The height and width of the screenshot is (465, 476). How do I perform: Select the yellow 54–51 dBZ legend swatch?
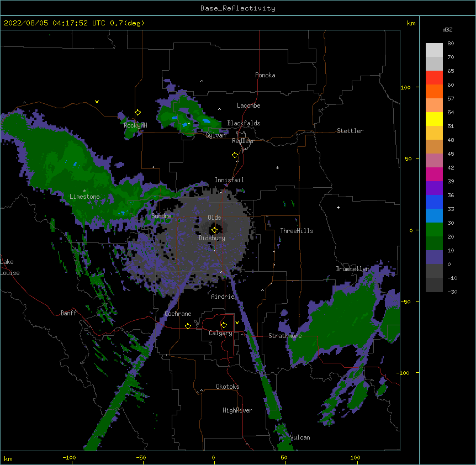click(434, 119)
